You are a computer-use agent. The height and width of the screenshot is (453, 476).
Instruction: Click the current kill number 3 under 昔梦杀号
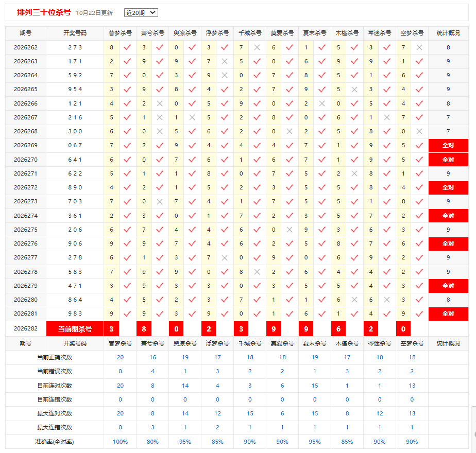(x=111, y=329)
